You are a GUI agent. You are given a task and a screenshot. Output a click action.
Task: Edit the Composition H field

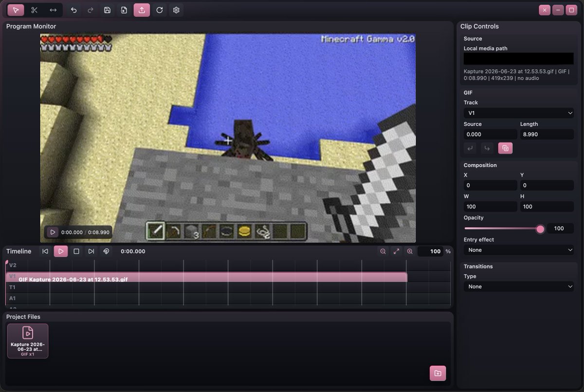coord(547,207)
